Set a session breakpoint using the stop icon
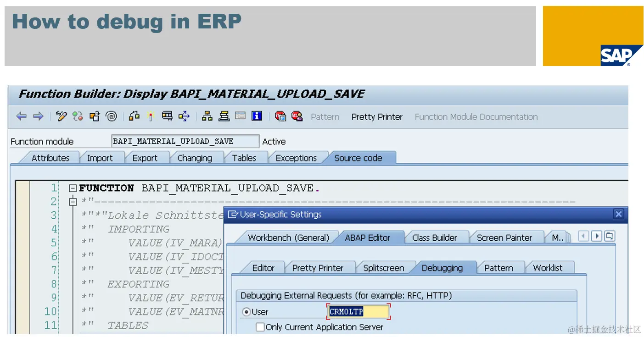644x337 pixels. (x=280, y=116)
